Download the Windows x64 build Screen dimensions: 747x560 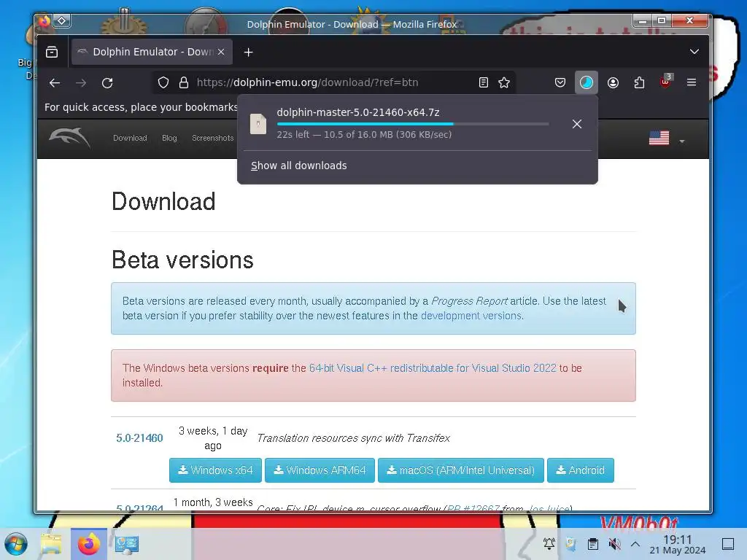pyautogui.click(x=215, y=470)
